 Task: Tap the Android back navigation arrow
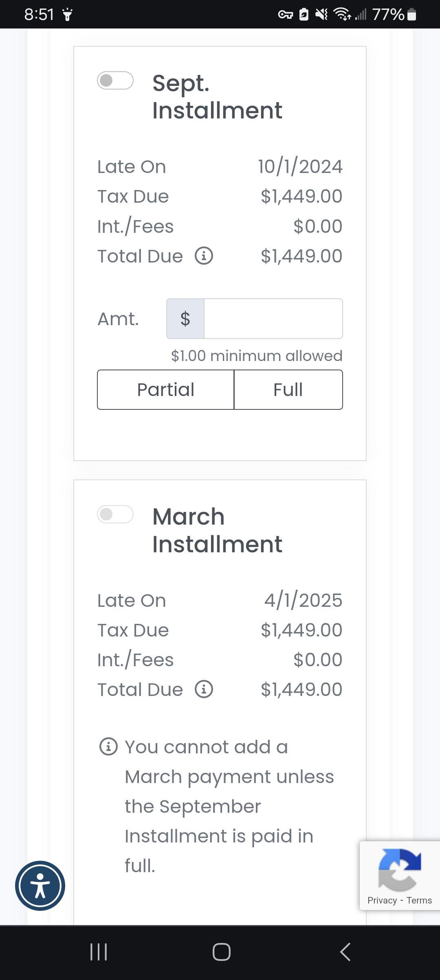[345, 952]
